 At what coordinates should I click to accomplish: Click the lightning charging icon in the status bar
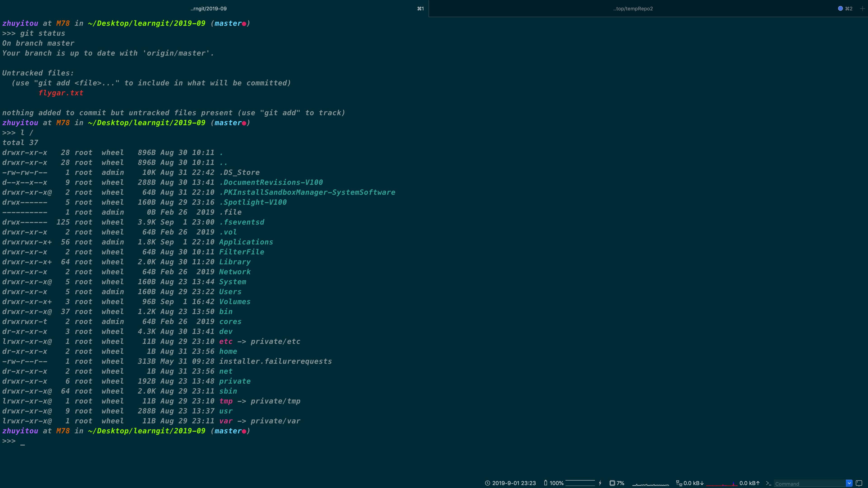[x=600, y=483]
